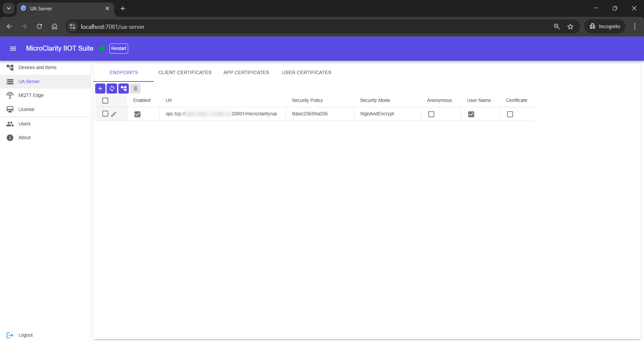The image size is (644, 342).
Task: Disable the Enabled checkbox on the endpoint
Action: pos(138,114)
